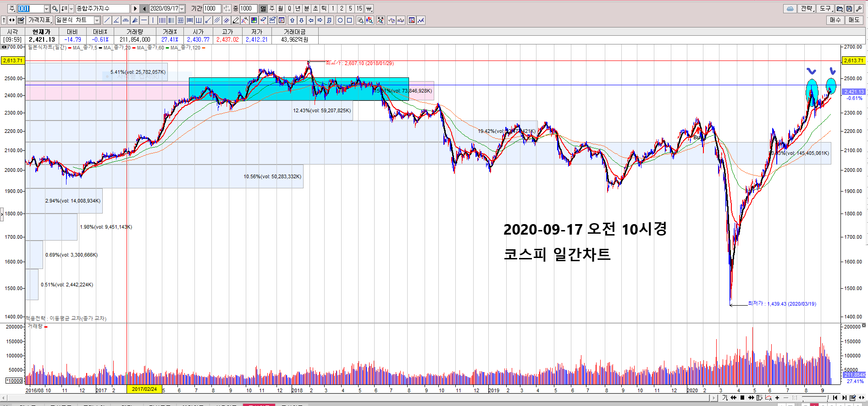This screenshot has height=406, width=868.
Task: Click the down arrow marker tool
Action: click(302, 20)
